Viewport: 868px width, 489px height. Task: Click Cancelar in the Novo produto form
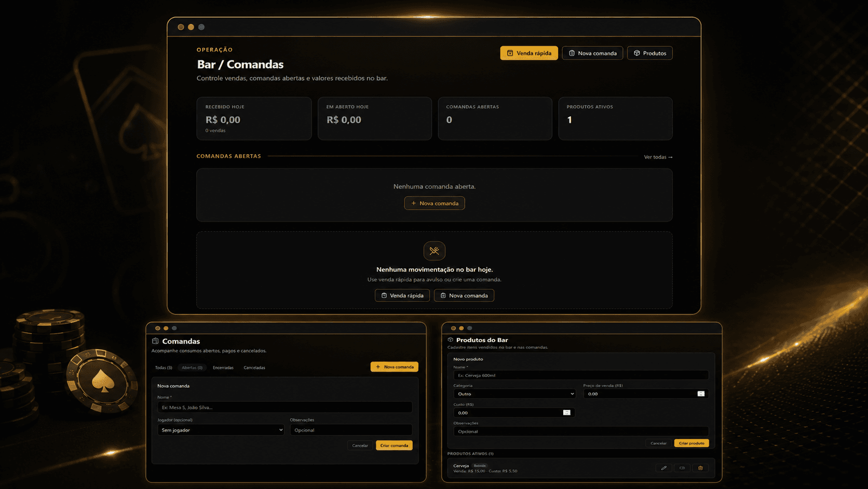click(x=658, y=443)
